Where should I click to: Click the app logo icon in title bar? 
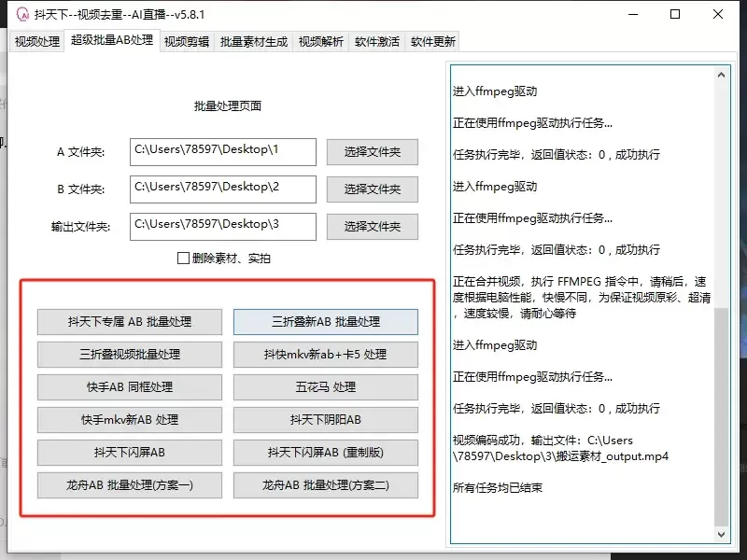tap(22, 14)
